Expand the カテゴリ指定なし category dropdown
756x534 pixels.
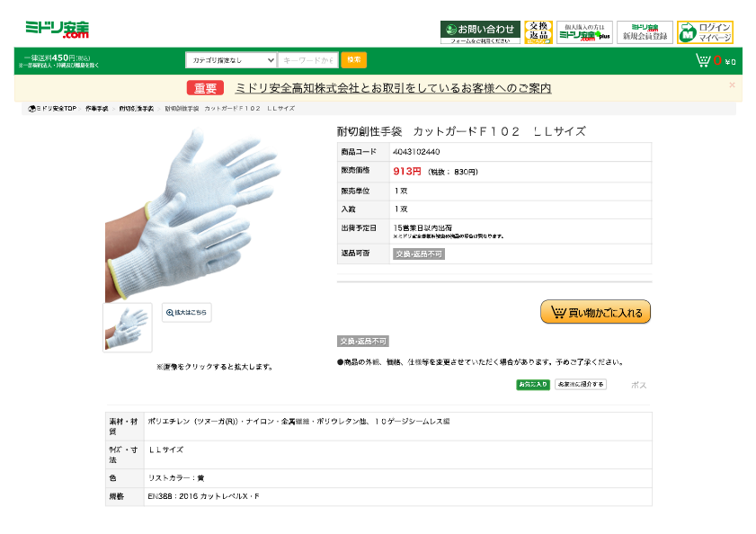pos(231,60)
